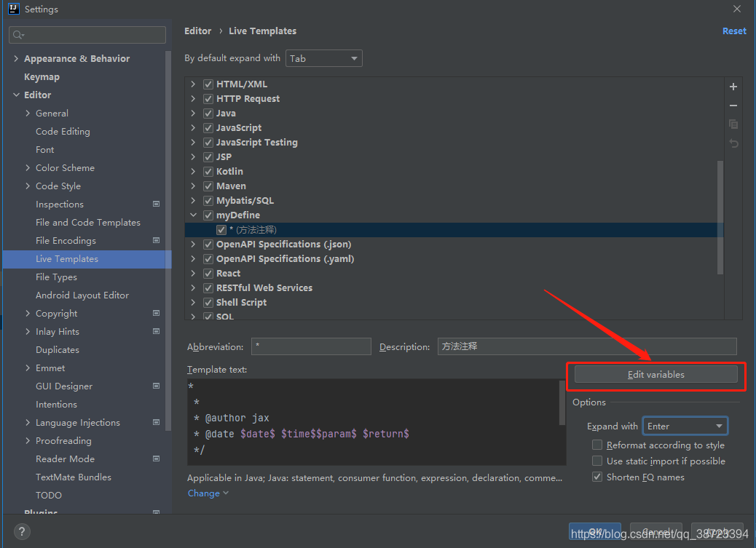Select Live Templates in the sidebar
The image size is (756, 548).
pos(87,259)
